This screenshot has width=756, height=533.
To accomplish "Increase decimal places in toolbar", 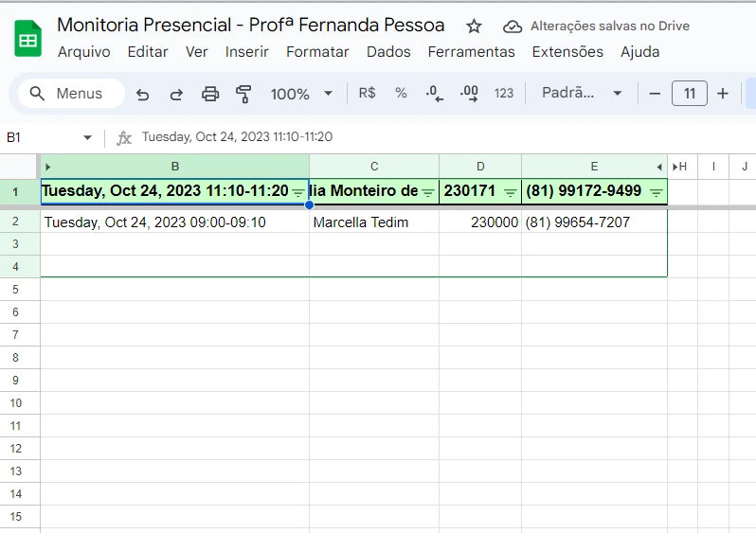I will point(469,94).
